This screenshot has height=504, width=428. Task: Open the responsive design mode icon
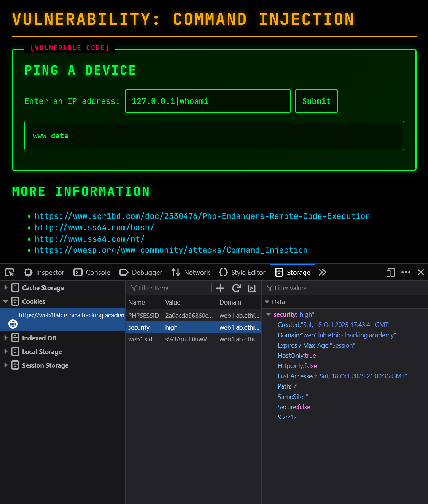point(390,272)
